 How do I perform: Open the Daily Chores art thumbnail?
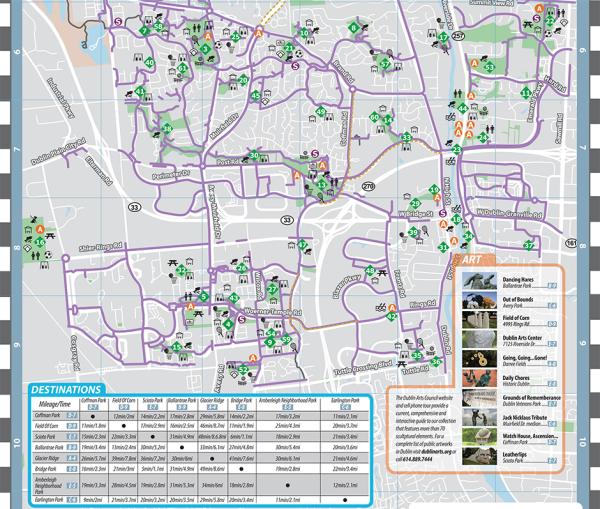coord(479,379)
